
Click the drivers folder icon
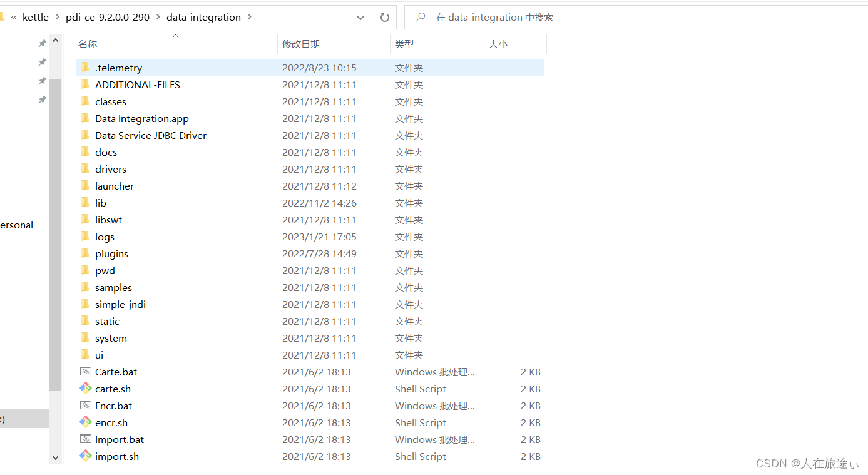click(x=85, y=169)
